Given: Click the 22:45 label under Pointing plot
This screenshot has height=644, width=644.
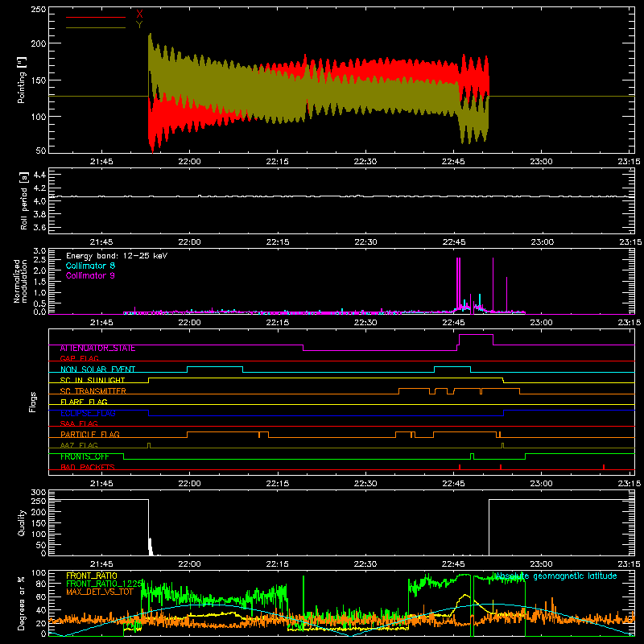Looking at the screenshot, I should coord(453,162).
